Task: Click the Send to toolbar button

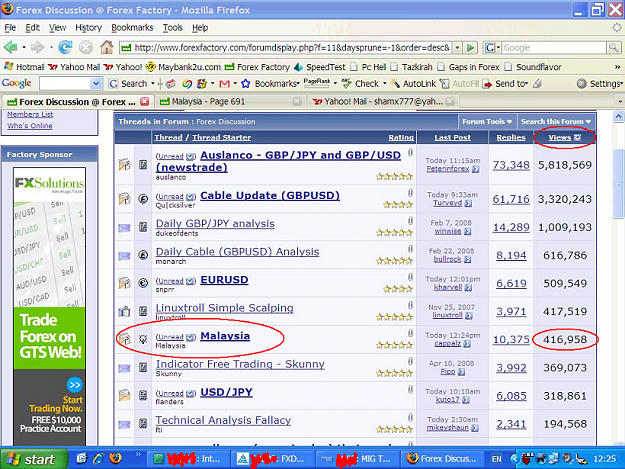Action: click(505, 84)
